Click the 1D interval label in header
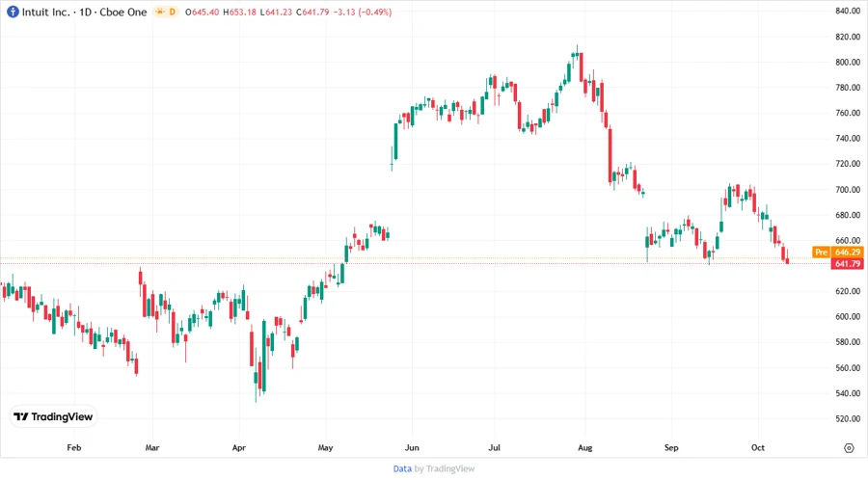The width and height of the screenshot is (868, 480). point(86,12)
